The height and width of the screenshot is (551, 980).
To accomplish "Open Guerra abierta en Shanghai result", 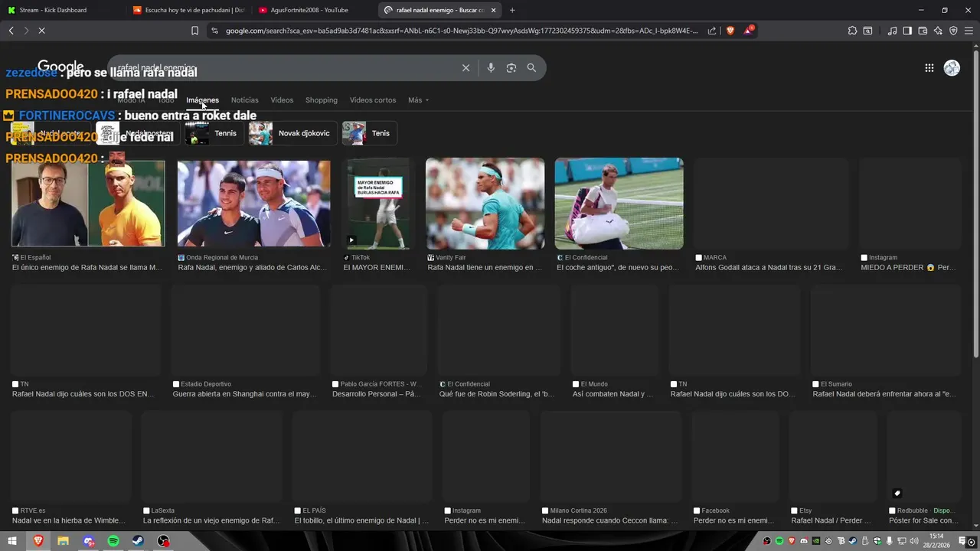I will pyautogui.click(x=245, y=394).
